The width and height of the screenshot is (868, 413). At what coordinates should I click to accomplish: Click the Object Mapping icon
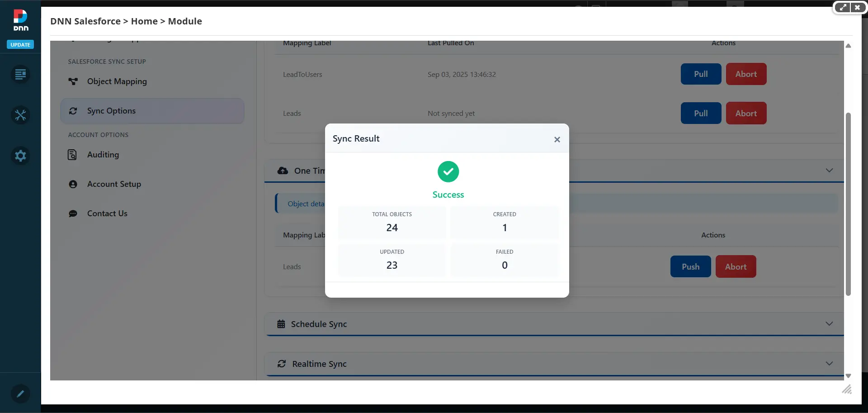click(x=73, y=81)
